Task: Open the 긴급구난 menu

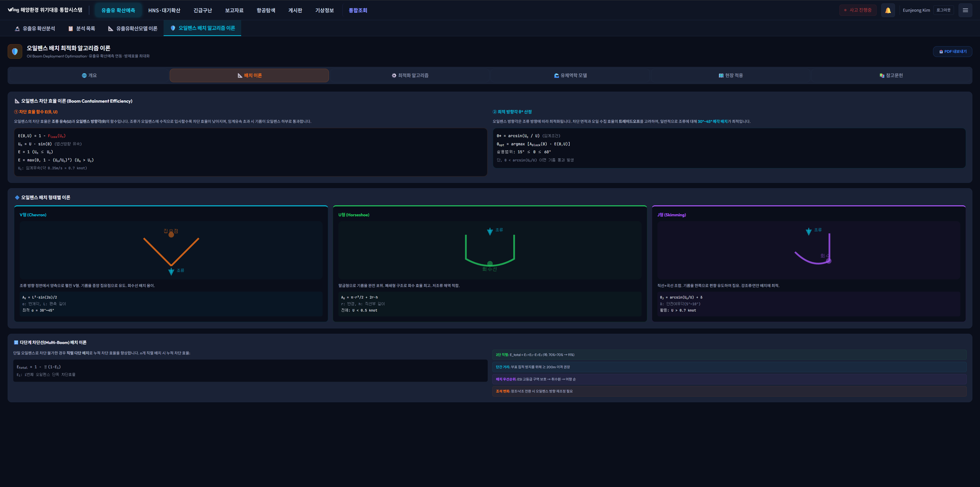Action: (x=202, y=10)
